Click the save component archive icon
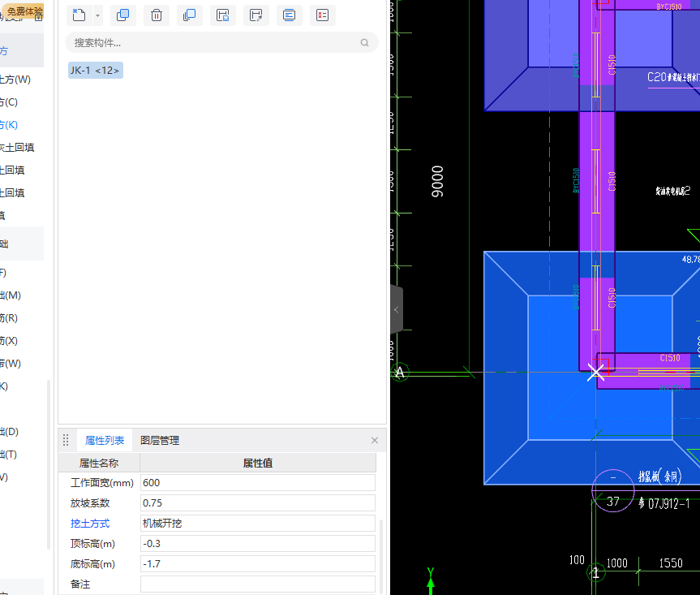The width and height of the screenshot is (700, 595). [x=222, y=15]
